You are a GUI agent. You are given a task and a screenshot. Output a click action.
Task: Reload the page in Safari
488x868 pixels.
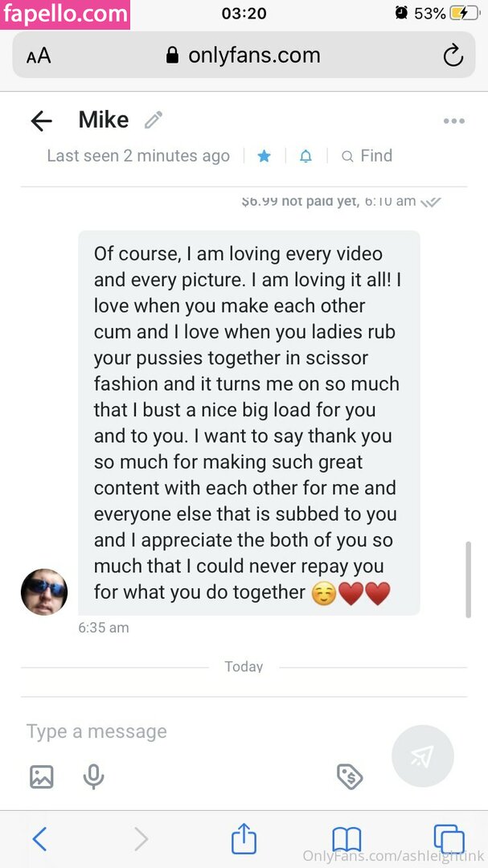pyautogui.click(x=453, y=55)
